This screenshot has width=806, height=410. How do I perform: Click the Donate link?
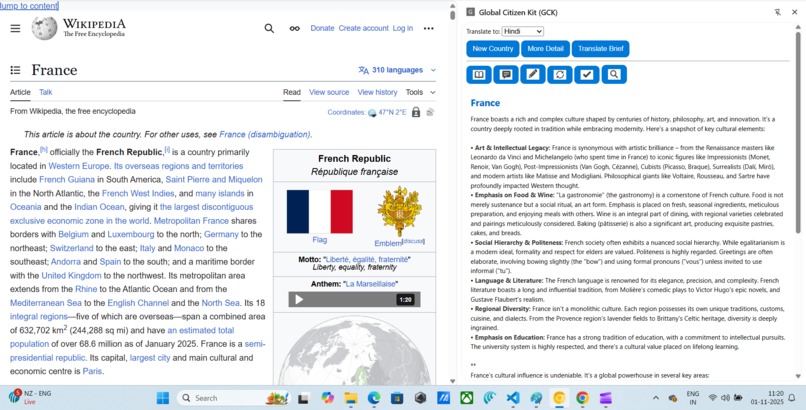(x=322, y=28)
